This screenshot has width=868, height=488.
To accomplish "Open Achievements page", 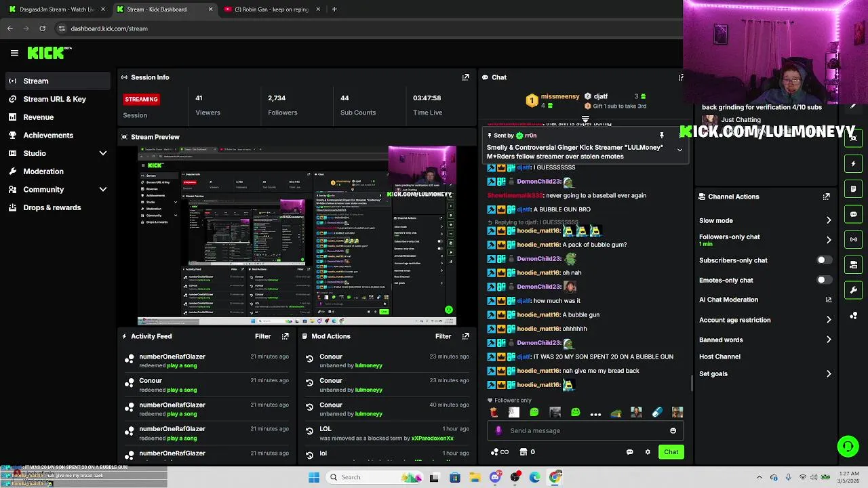I will coord(58,135).
